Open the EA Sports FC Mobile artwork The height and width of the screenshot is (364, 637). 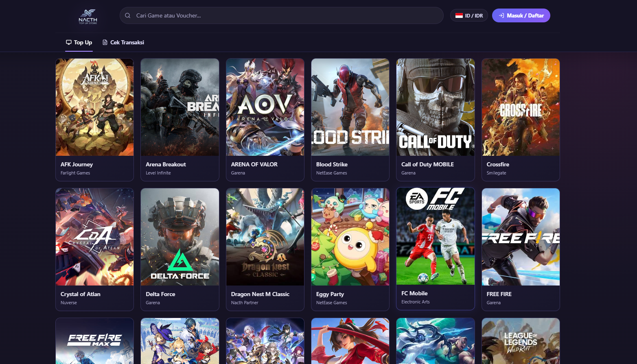pos(436,236)
